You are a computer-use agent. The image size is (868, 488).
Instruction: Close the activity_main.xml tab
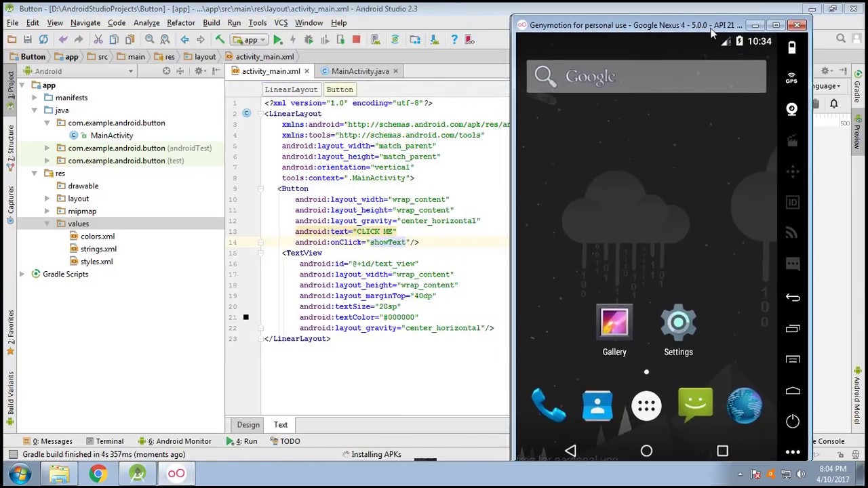tap(307, 71)
